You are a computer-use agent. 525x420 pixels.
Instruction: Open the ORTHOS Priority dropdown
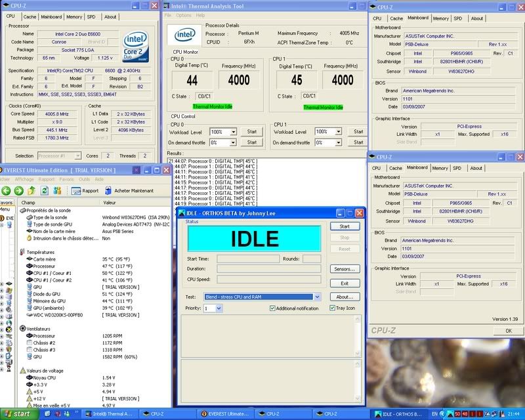click(219, 308)
